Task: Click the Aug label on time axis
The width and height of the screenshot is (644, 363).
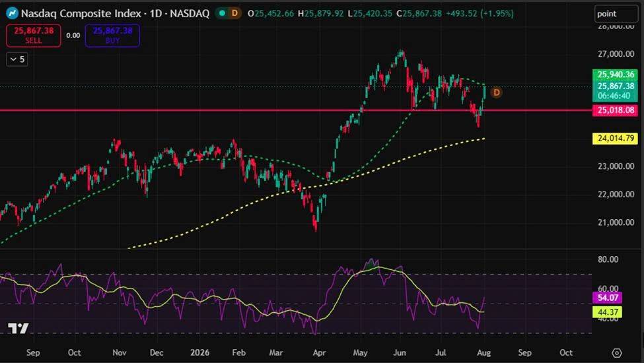Action: tap(483, 352)
